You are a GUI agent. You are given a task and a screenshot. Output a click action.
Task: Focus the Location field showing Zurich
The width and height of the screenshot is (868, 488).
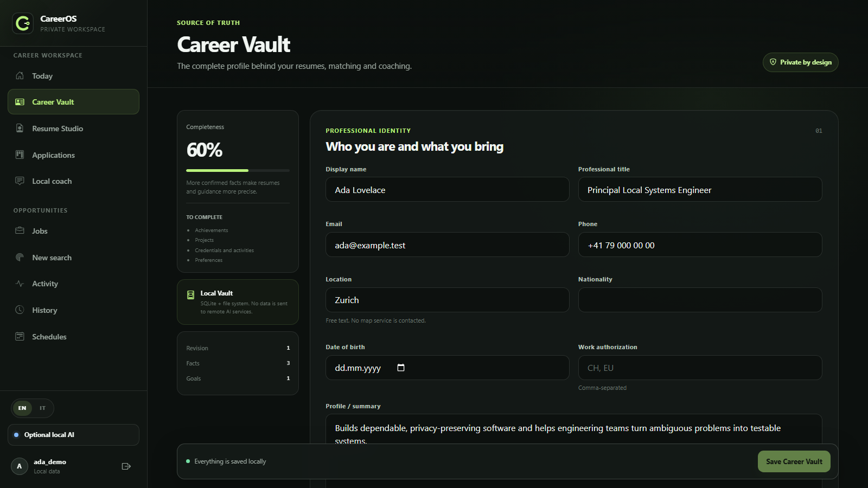[448, 300]
